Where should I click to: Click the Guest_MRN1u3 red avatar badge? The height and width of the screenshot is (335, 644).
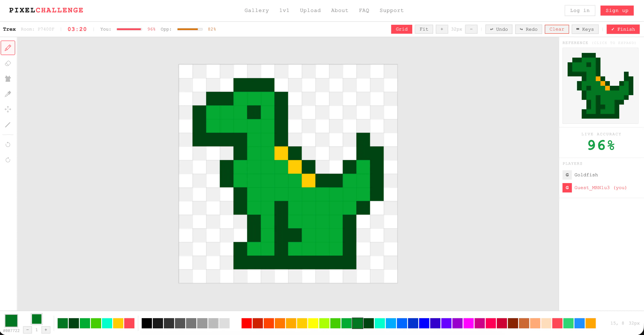(567, 188)
